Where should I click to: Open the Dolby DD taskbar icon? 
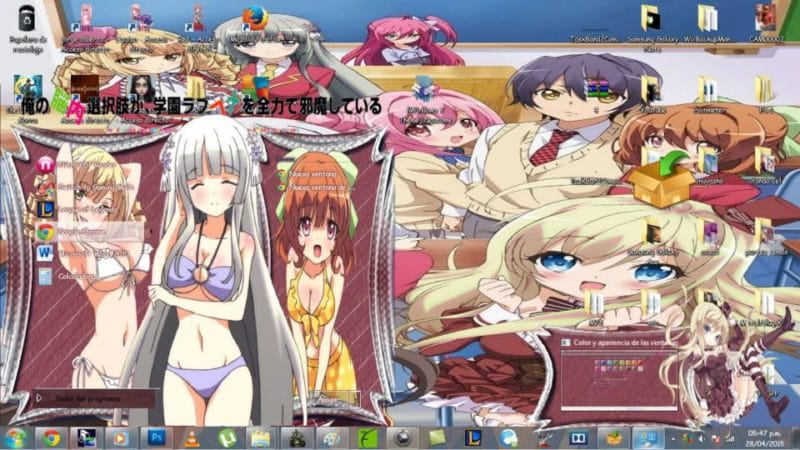click(578, 438)
